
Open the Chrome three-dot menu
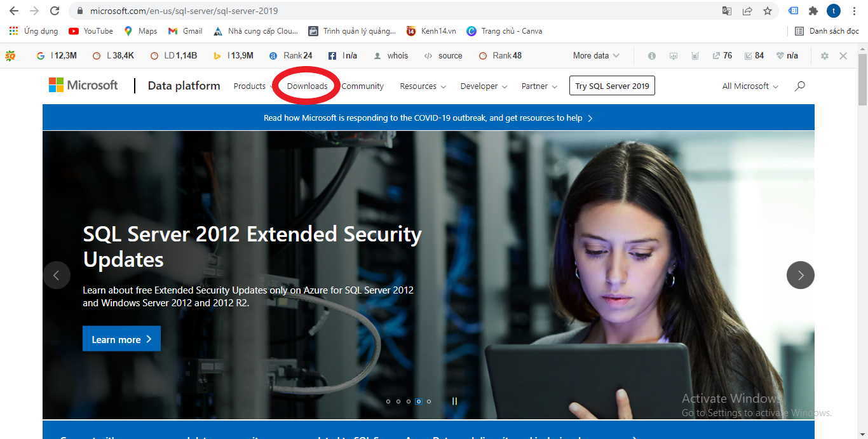coord(854,11)
